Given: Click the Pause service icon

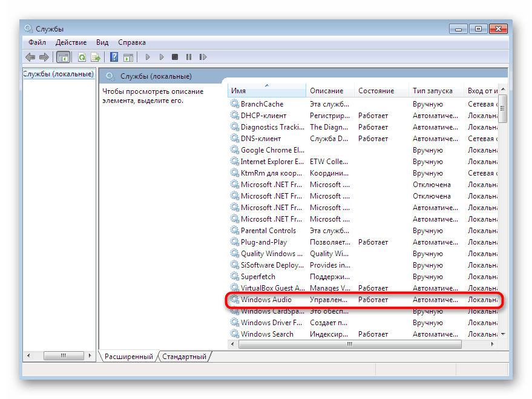Looking at the screenshot, I should tap(189, 57).
